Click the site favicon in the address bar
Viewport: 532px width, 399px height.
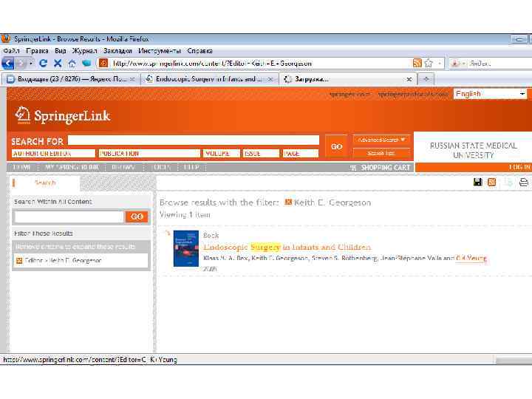103,63
